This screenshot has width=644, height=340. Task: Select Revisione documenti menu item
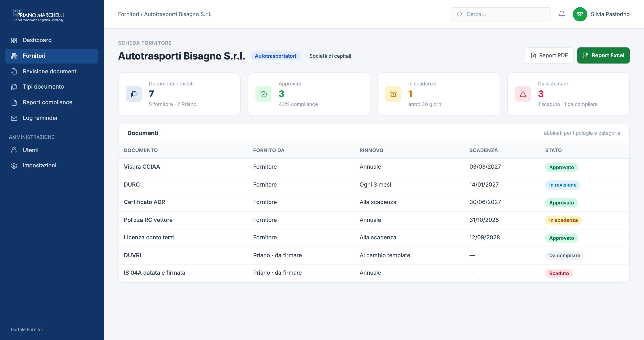click(x=52, y=72)
